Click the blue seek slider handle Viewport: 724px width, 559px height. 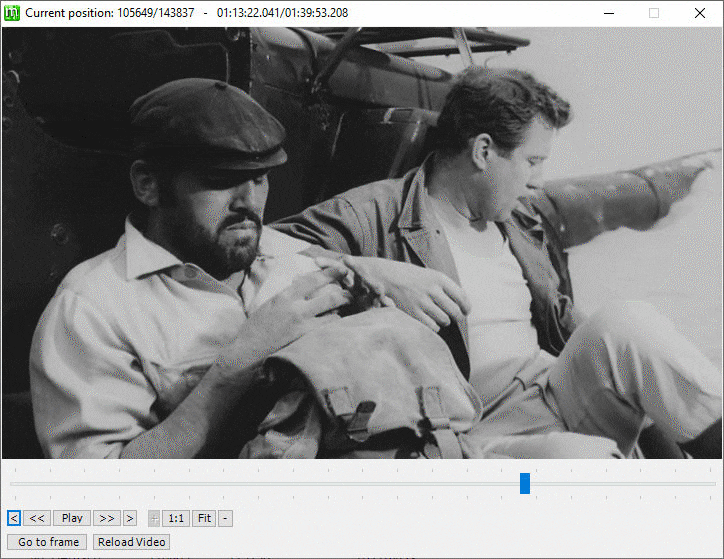point(525,483)
